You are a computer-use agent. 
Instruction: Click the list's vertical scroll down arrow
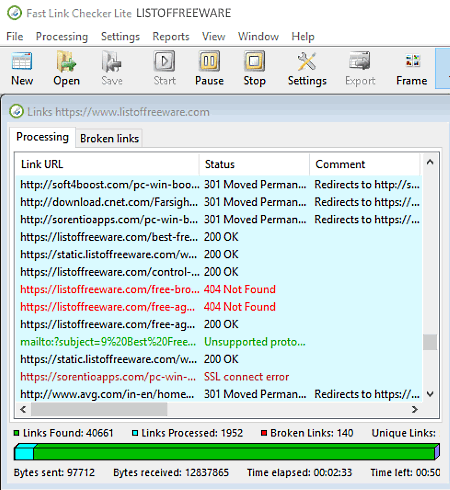[x=430, y=394]
